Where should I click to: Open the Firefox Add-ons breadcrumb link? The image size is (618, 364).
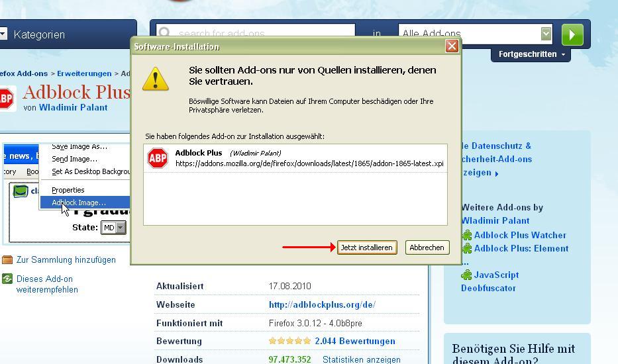pos(24,73)
